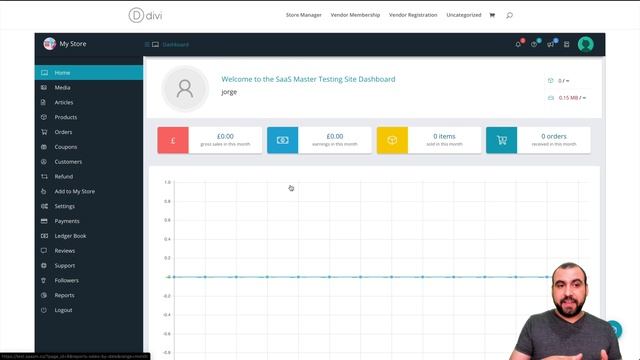Click the vendor profile avatar placeholder

coord(185,89)
